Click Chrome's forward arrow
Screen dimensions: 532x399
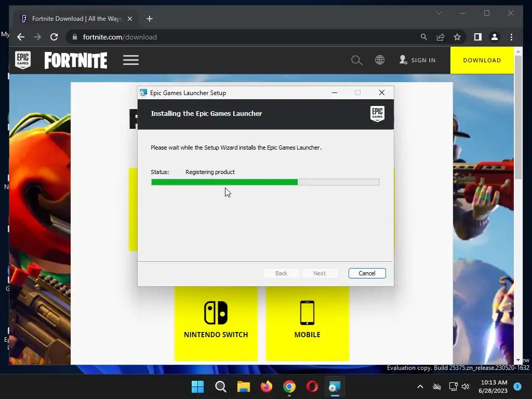pyautogui.click(x=37, y=37)
